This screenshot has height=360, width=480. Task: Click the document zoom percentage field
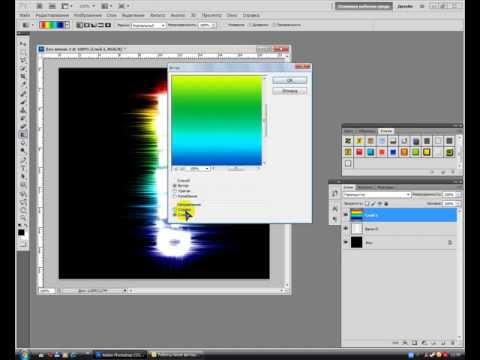(x=46, y=291)
